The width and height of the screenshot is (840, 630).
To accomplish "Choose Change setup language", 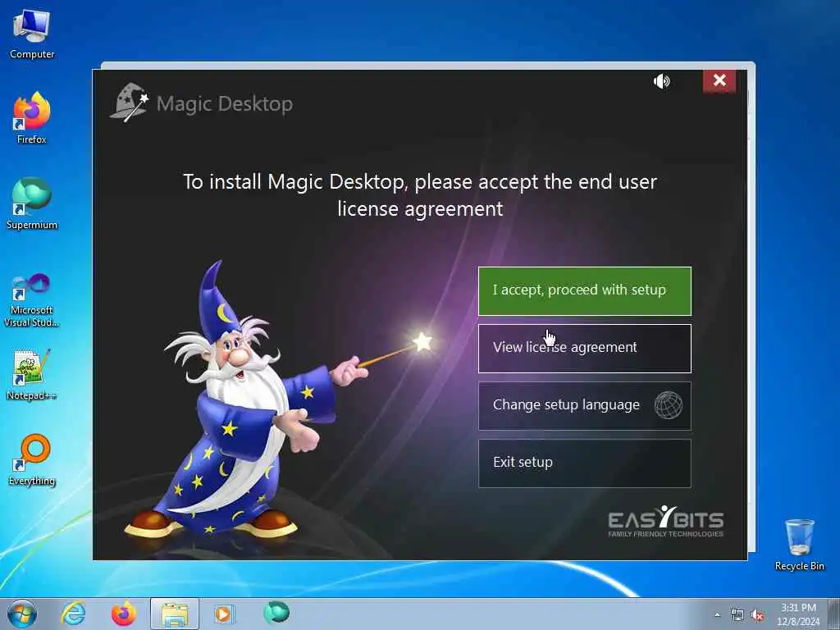I will click(x=584, y=405).
